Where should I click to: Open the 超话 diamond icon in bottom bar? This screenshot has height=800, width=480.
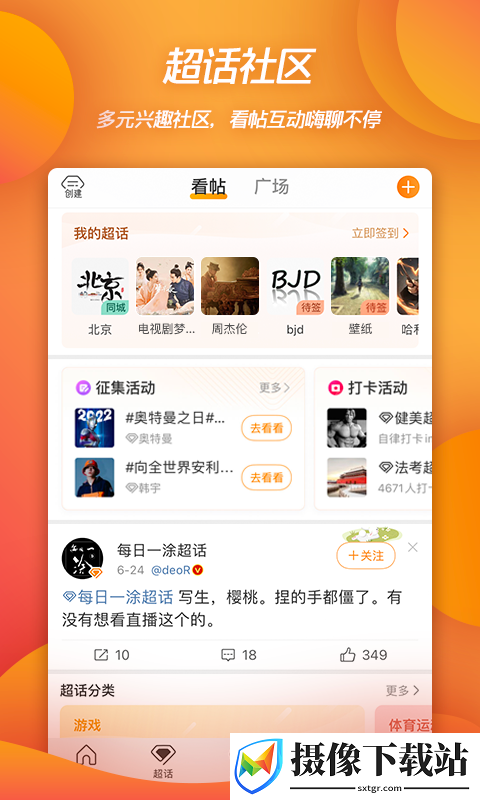coord(163,761)
